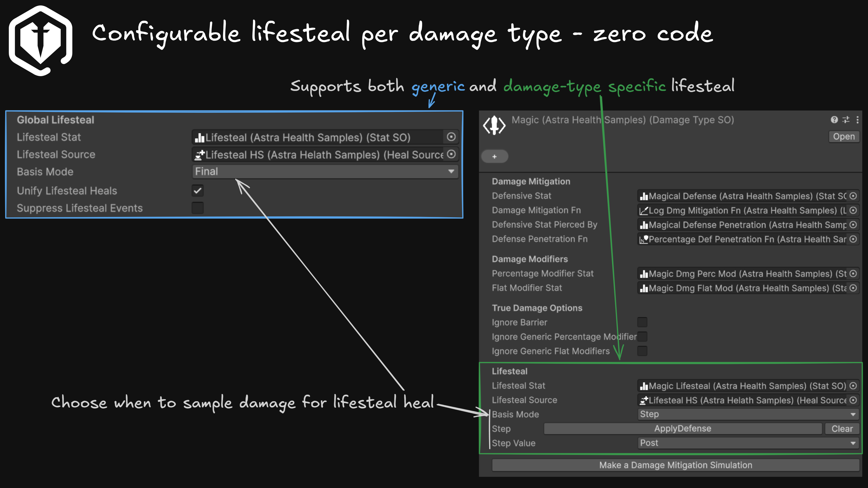868x488 pixels.
Task: Open the object picker for Damage Mitigation Fn
Action: tap(853, 210)
